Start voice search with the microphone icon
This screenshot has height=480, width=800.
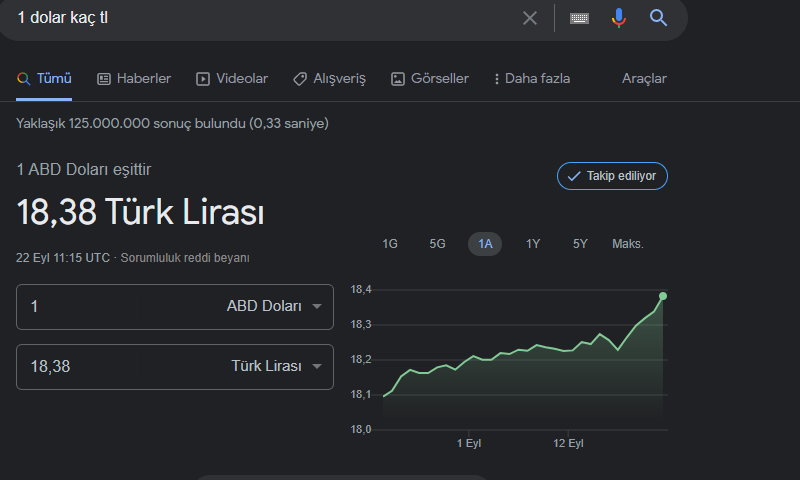(x=618, y=18)
